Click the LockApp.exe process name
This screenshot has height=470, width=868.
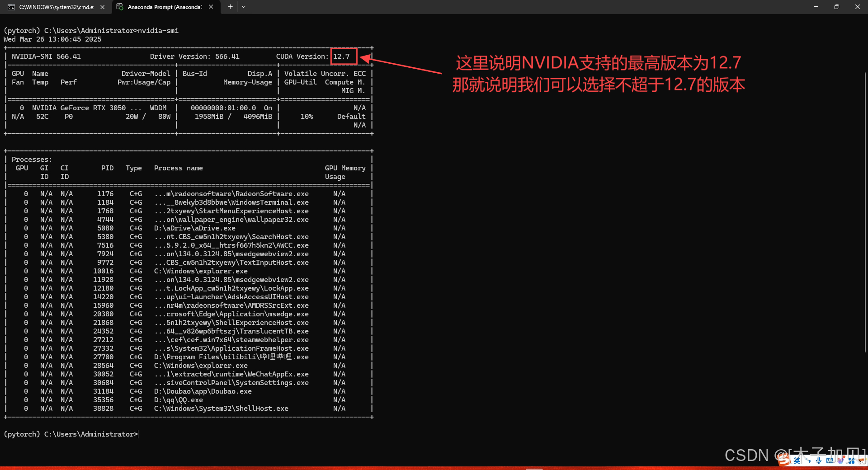click(231, 288)
